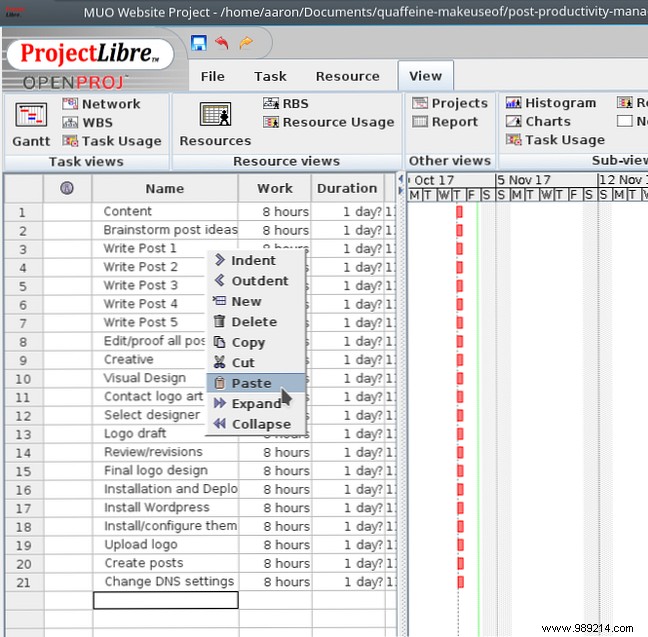This screenshot has width=648, height=637.
Task: Undo with the red arrow icon
Action: click(222, 43)
